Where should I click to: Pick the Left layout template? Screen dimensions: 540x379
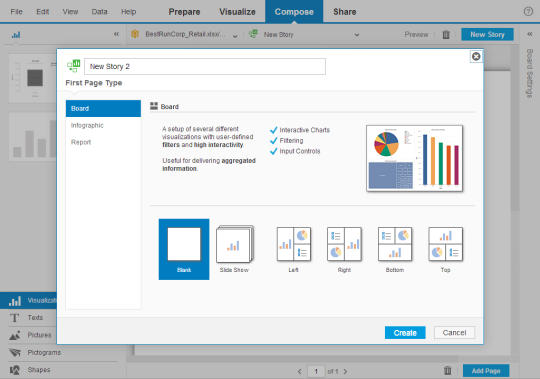coord(294,249)
